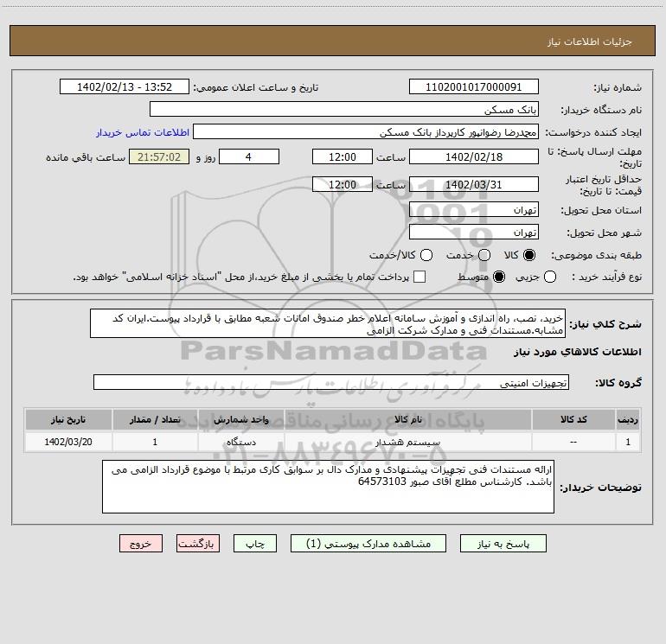Select the کالا radio button
This screenshot has height=644, width=666.
click(529, 255)
